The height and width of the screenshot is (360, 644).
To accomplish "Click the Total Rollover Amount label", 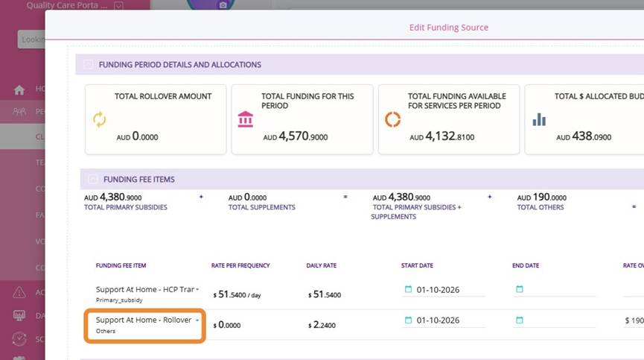I will click(x=163, y=96).
